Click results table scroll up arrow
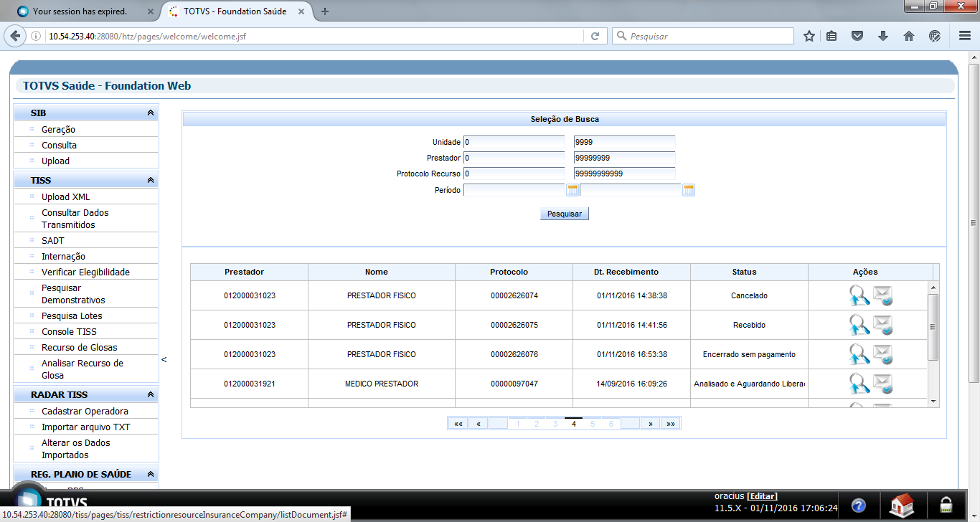The width and height of the screenshot is (980, 522). (933, 287)
